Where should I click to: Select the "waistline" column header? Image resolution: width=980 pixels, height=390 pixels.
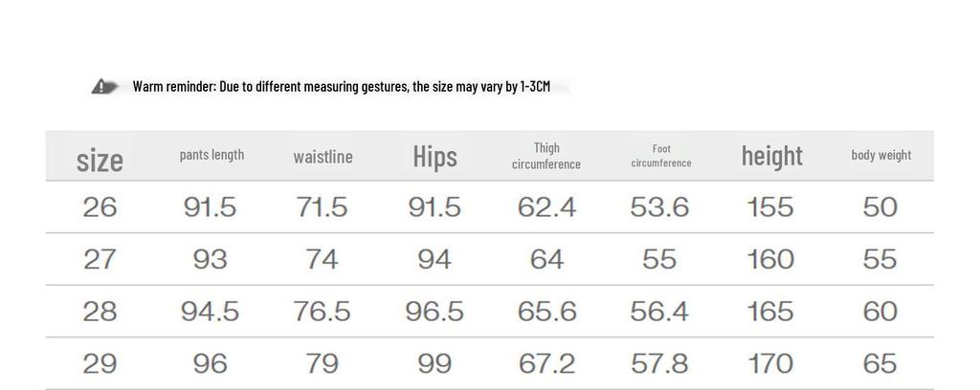(323, 157)
